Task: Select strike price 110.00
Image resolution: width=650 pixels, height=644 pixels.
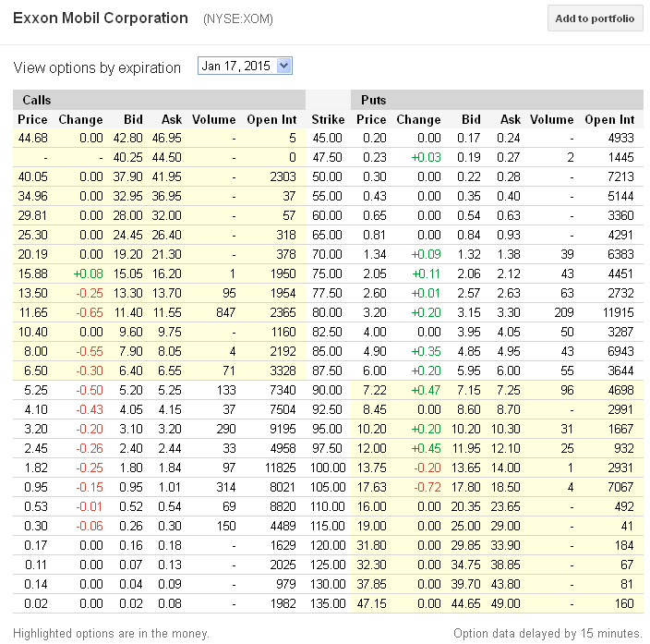Action: pyautogui.click(x=328, y=506)
